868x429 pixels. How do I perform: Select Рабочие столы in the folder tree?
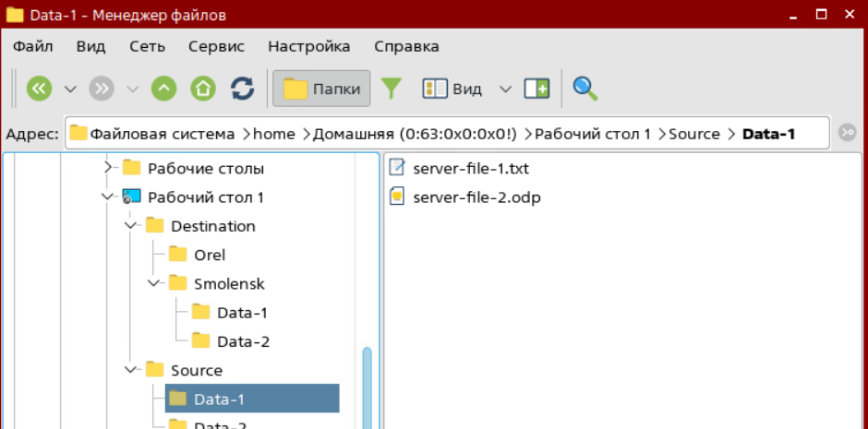point(205,169)
